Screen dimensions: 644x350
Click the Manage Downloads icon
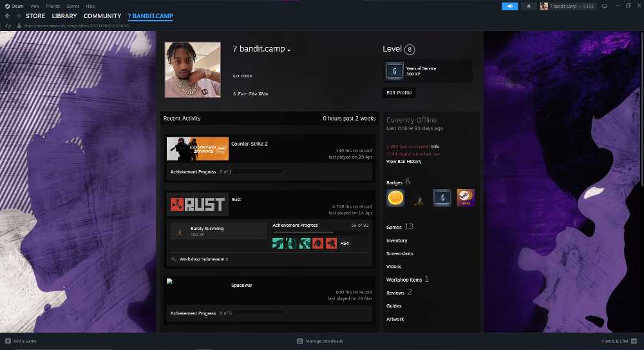(x=300, y=341)
